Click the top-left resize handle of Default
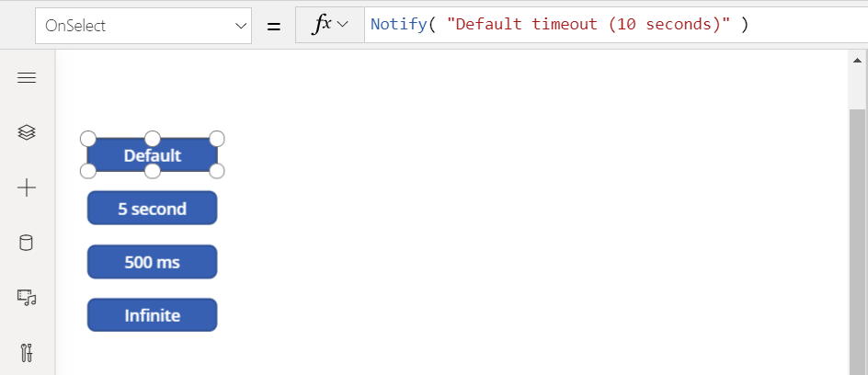Screen dimensions: 868x375 click(88, 138)
